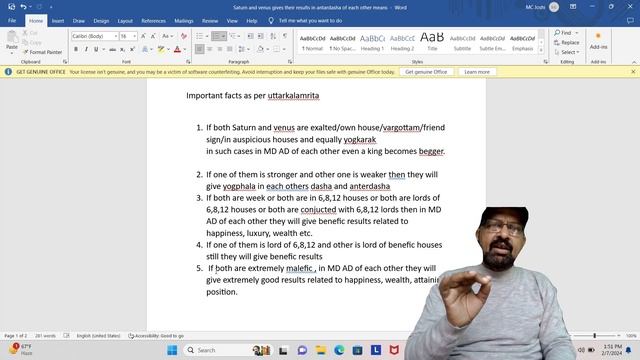Expand the Font dialog launcher
Screen dimensions: 640x360
click(x=188, y=62)
